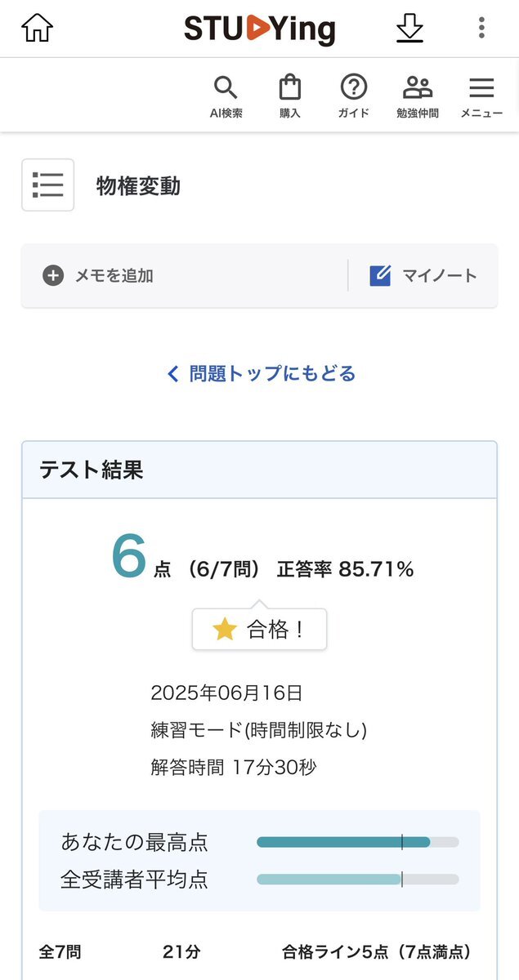The width and height of the screenshot is (519, 980).
Task: Go to home via house icon
Action: coord(37,28)
